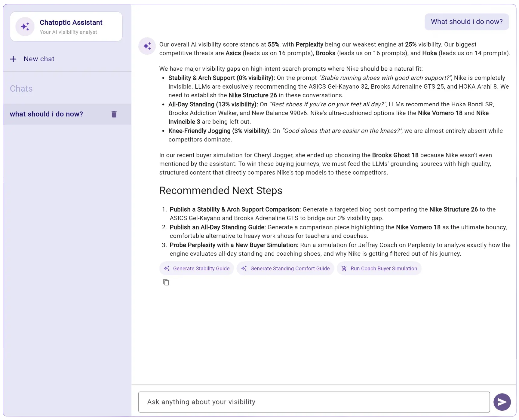Click 'Chatoptic Assistant' title text

pos(71,23)
